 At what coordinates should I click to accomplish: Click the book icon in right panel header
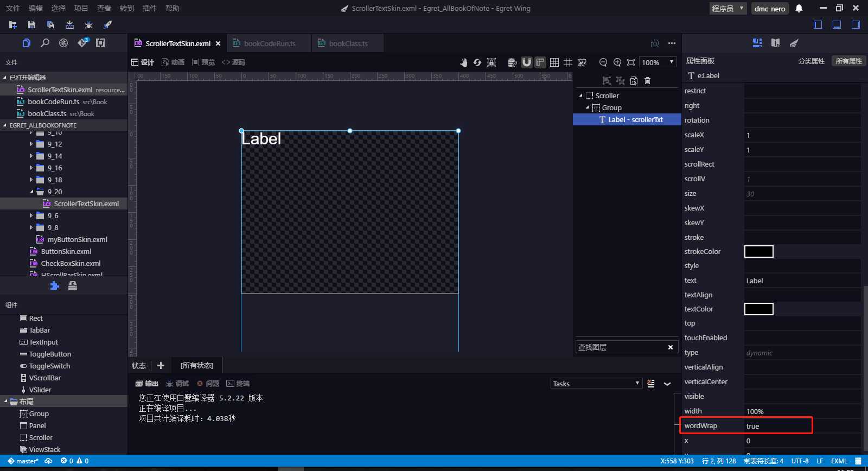click(776, 43)
